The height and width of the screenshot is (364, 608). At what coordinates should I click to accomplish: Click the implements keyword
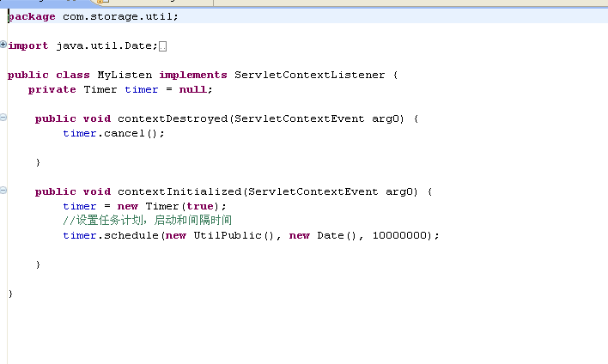point(193,75)
